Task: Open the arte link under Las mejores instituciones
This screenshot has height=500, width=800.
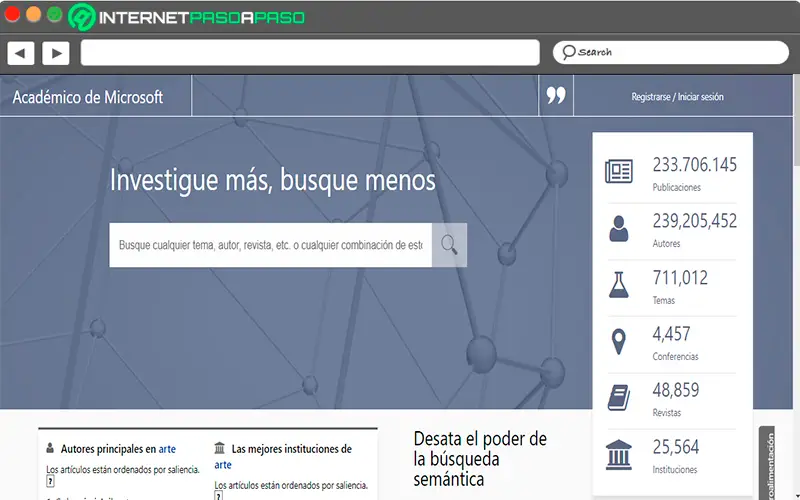Action: coord(223,465)
